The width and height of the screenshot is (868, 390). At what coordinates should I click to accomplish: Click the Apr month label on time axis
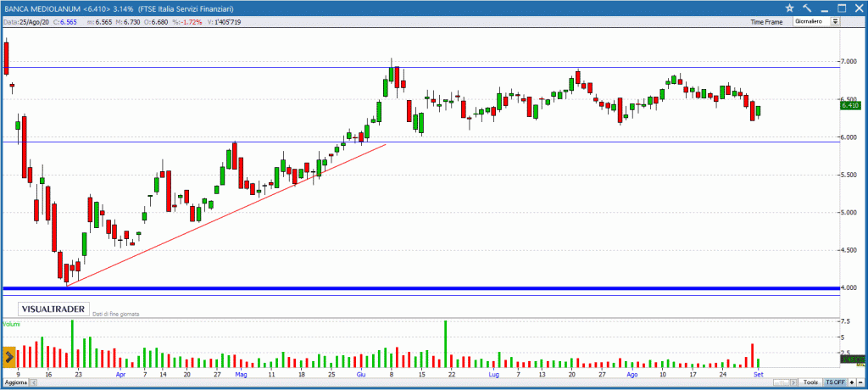click(x=120, y=375)
